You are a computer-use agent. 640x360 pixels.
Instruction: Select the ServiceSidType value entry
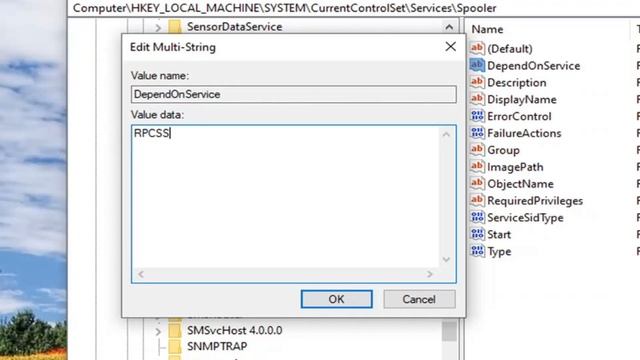click(525, 218)
